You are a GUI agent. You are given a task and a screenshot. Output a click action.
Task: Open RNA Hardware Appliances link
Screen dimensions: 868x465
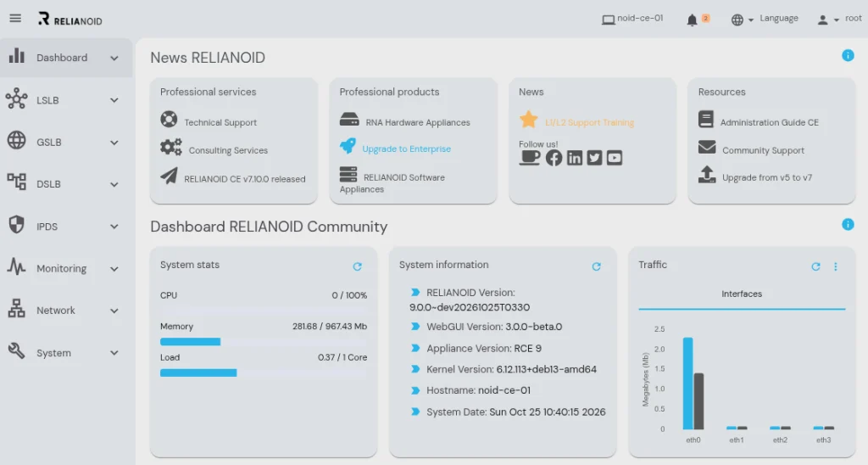(x=417, y=122)
